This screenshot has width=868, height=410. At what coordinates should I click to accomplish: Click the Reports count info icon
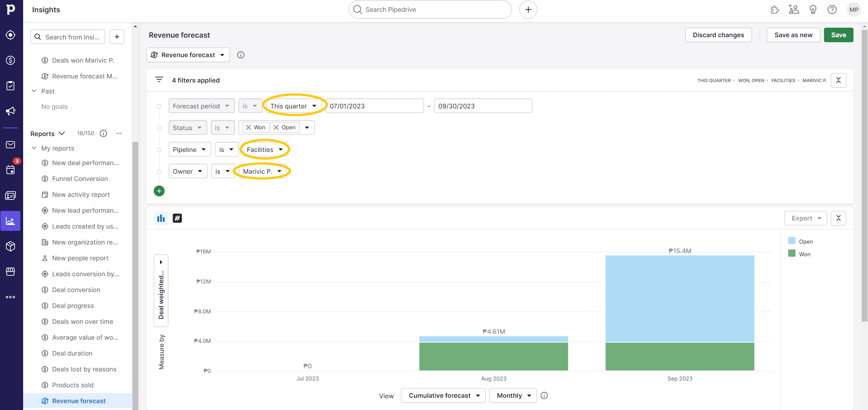[x=103, y=133]
